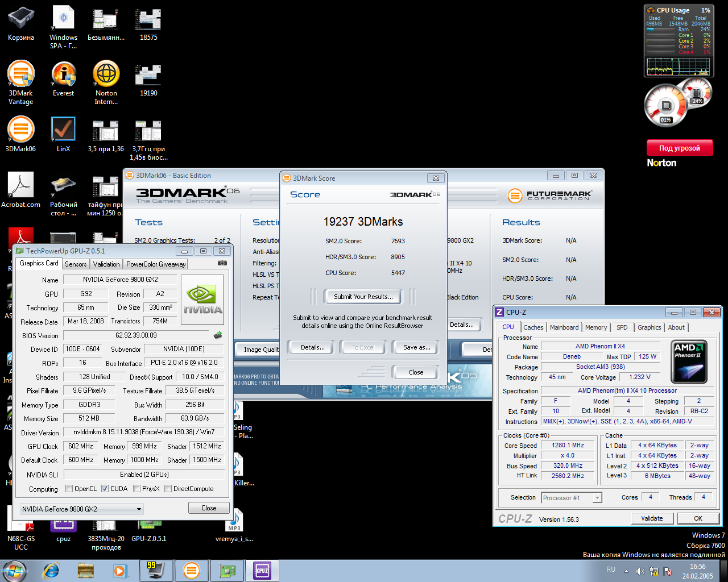Open Windows Media Player from the taskbar

[120, 571]
